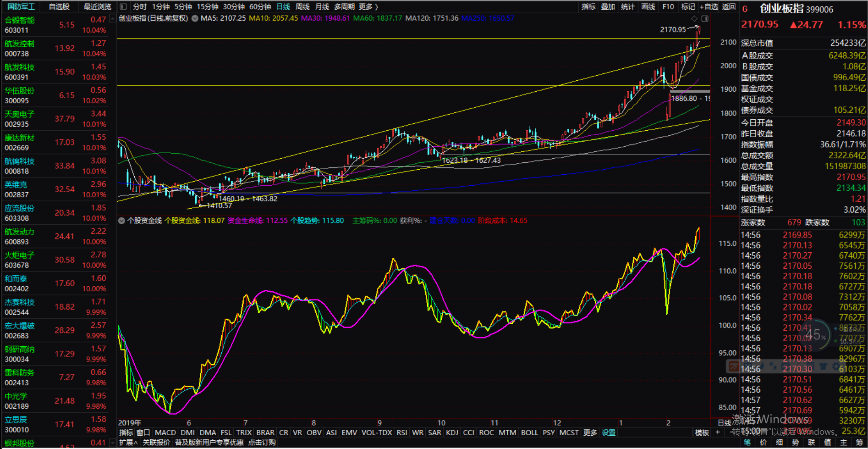The width and height of the screenshot is (868, 449).
Task: Select stock 航发科技 600391
Action: 55,72
